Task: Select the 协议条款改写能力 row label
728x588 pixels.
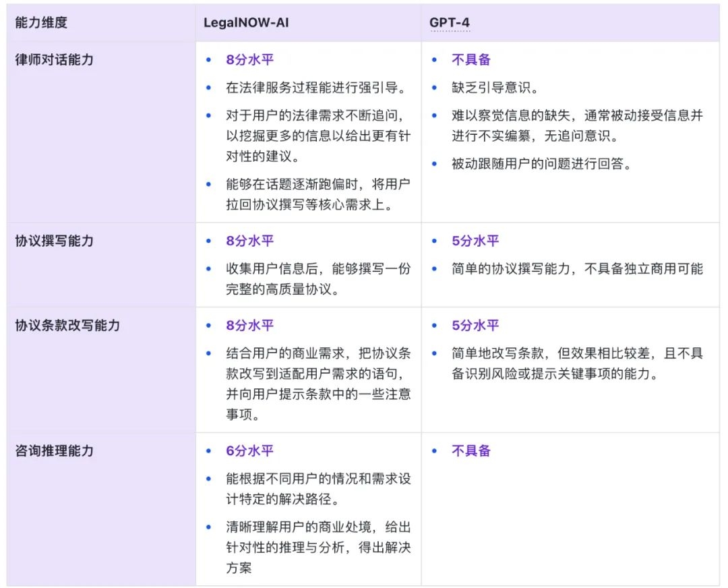Action: click(x=67, y=325)
